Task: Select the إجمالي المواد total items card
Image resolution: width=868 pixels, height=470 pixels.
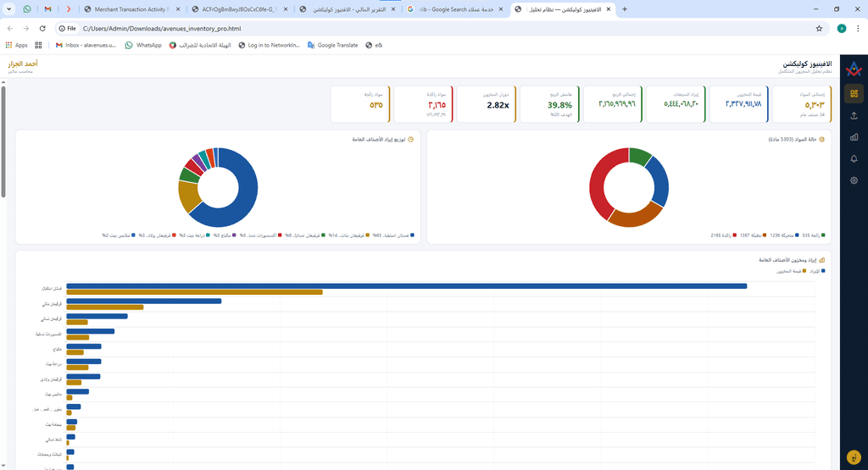Action: coord(802,104)
